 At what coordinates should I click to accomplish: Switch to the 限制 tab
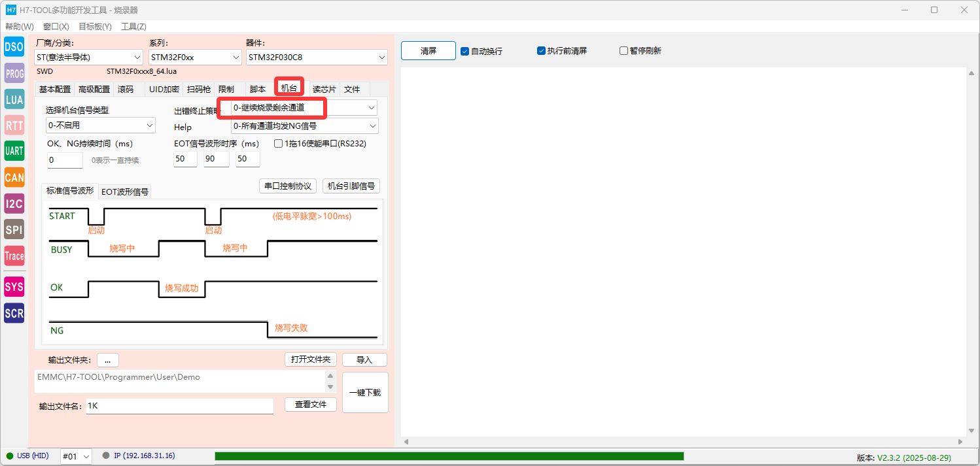(226, 90)
